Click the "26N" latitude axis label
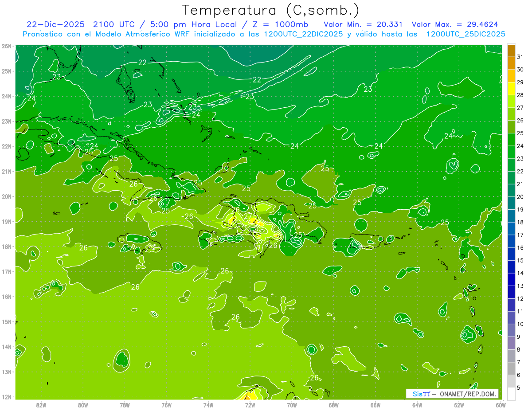Viewport: 532px width, 411px height. [7, 46]
